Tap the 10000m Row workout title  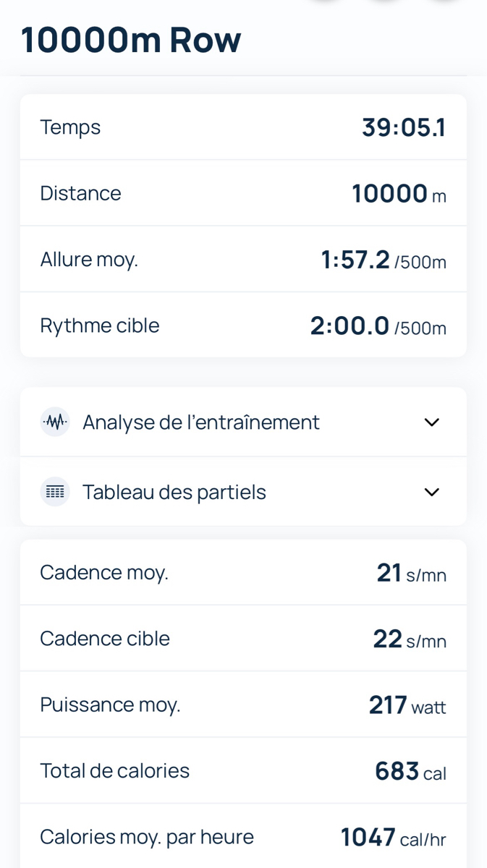click(131, 40)
